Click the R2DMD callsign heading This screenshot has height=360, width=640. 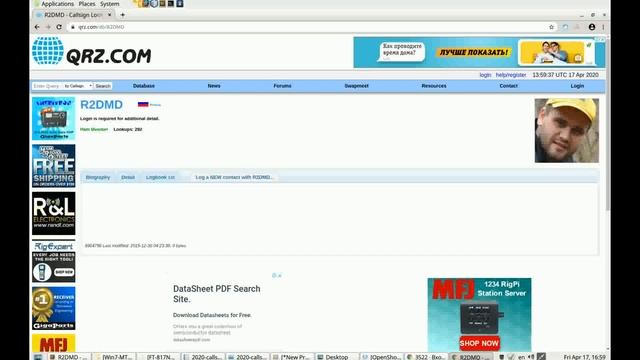pyautogui.click(x=101, y=104)
